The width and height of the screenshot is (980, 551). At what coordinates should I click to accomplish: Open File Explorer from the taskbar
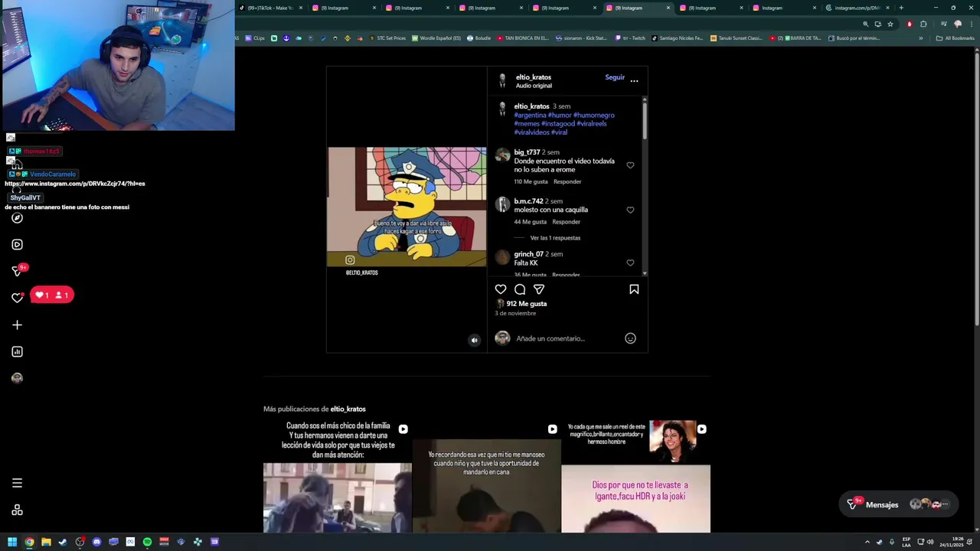pyautogui.click(x=46, y=542)
